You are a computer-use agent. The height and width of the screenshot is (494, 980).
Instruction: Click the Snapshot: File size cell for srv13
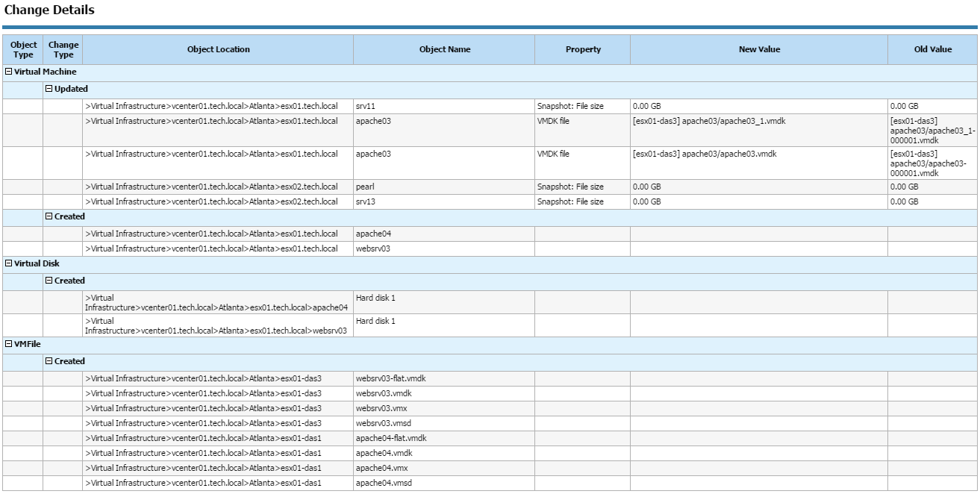click(x=583, y=202)
